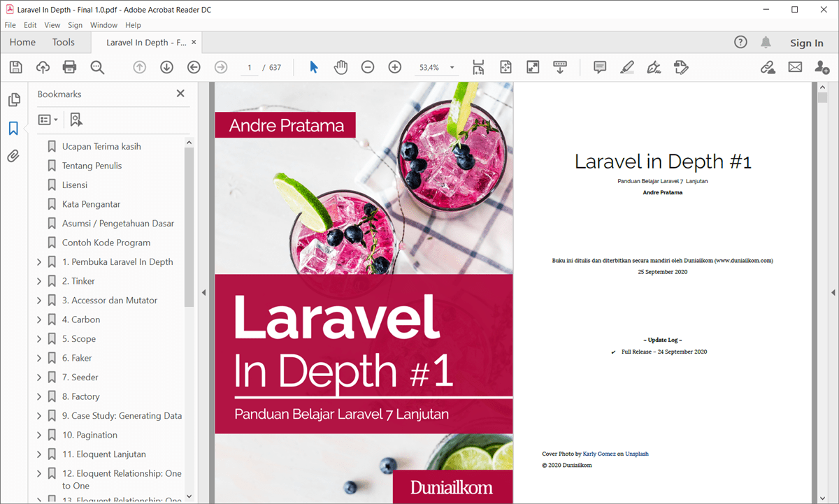Share a link to this file
Screen dimensions: 839x504
pyautogui.click(x=768, y=67)
